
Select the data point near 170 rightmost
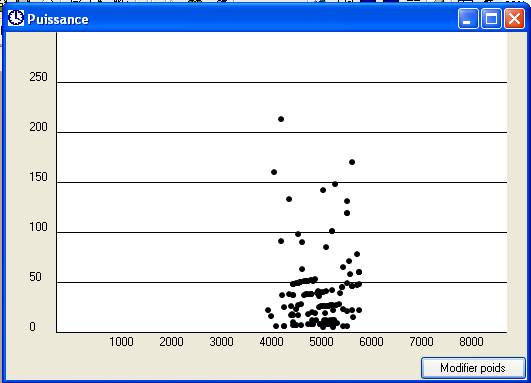(352, 162)
